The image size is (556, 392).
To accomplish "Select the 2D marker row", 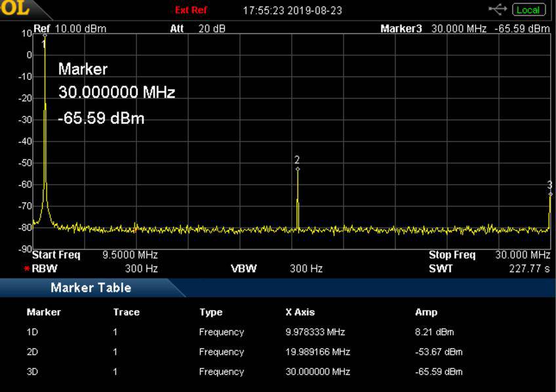I will coord(33,352).
